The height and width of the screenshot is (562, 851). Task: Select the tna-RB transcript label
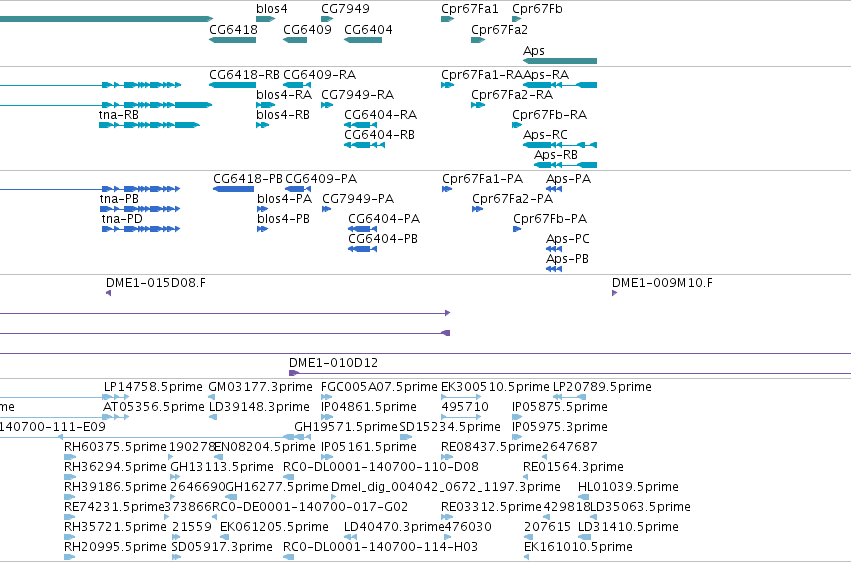119,114
